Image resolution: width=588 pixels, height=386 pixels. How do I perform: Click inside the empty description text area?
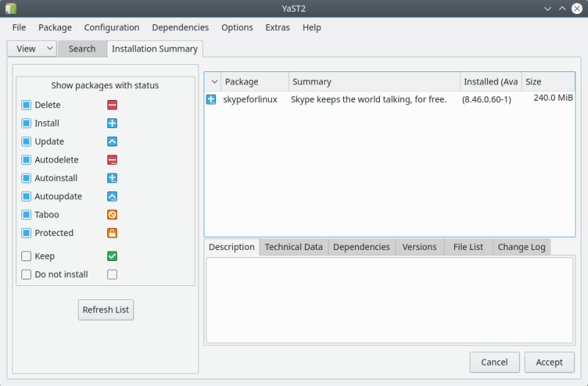[390, 300]
